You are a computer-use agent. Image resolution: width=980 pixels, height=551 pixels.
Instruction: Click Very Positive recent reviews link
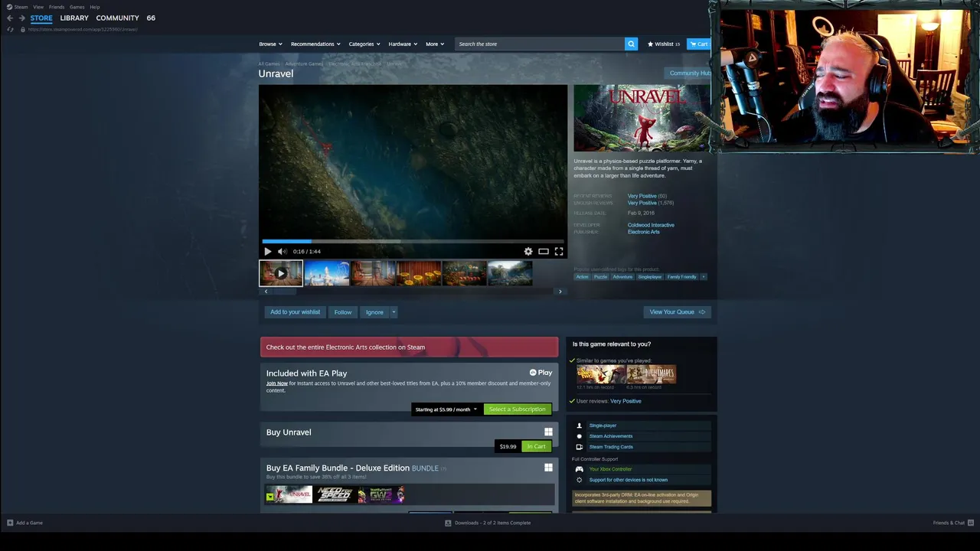click(642, 196)
